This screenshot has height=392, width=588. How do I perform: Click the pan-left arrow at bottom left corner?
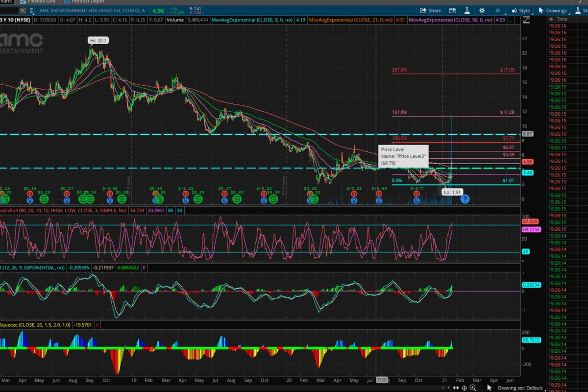443,388
